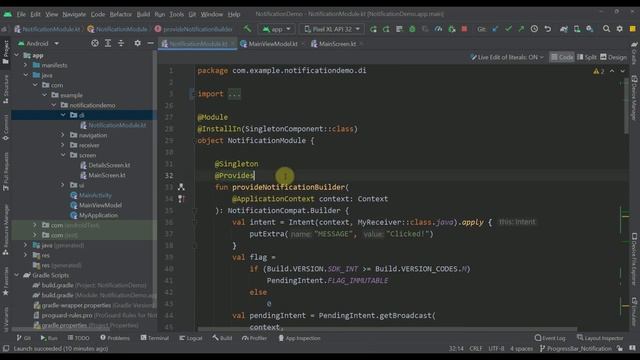Screen dimensions: 640x360
Task: Open the Pixel XL API 32 device dropdown
Action: (332, 29)
